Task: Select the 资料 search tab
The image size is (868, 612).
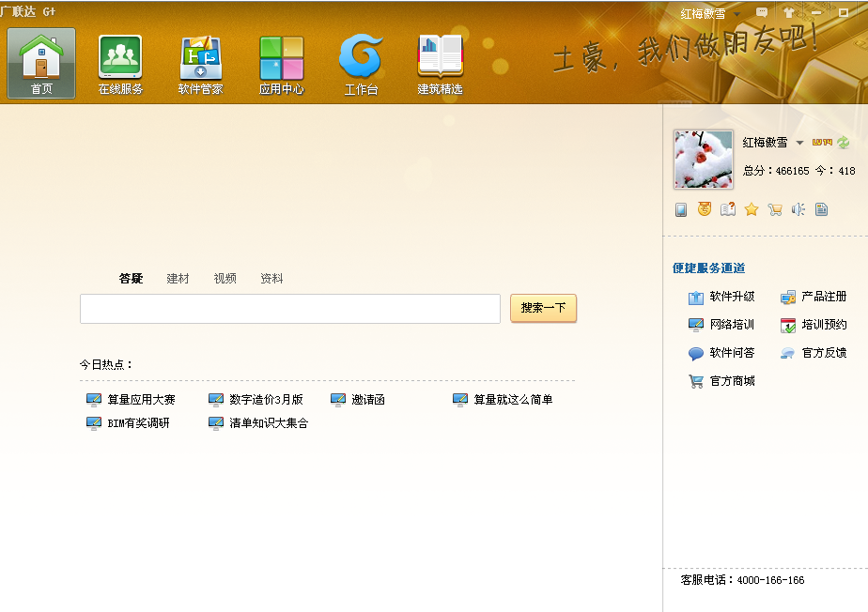Action: point(271,279)
